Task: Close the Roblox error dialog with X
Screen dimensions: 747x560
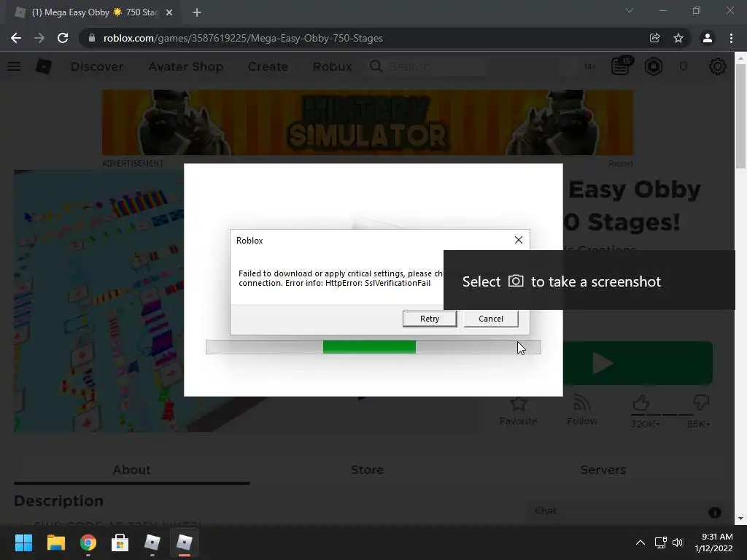Action: click(x=519, y=240)
